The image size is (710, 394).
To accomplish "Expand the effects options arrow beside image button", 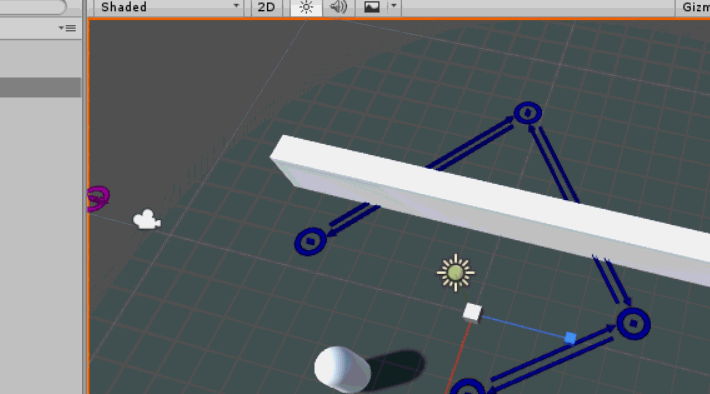I will pos(393,6).
